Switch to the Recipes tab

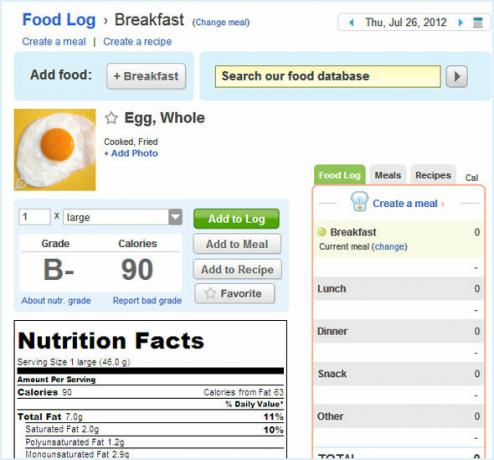(433, 175)
